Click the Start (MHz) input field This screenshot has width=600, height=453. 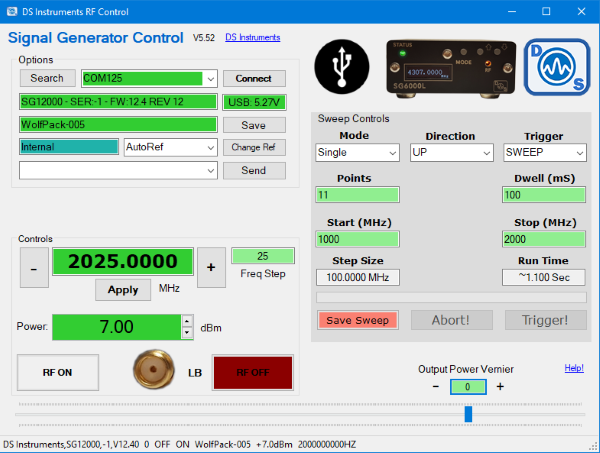(x=357, y=239)
